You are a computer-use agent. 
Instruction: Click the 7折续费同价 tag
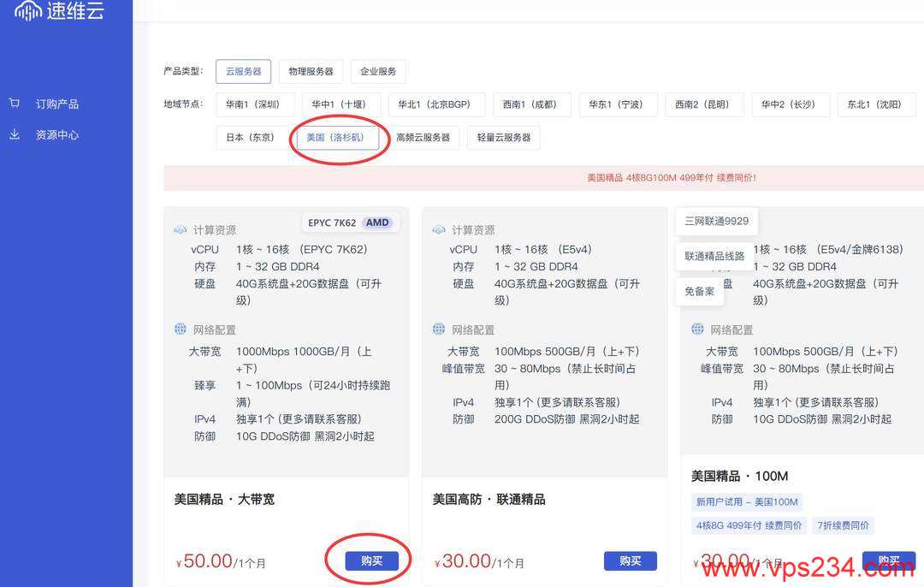tap(842, 525)
